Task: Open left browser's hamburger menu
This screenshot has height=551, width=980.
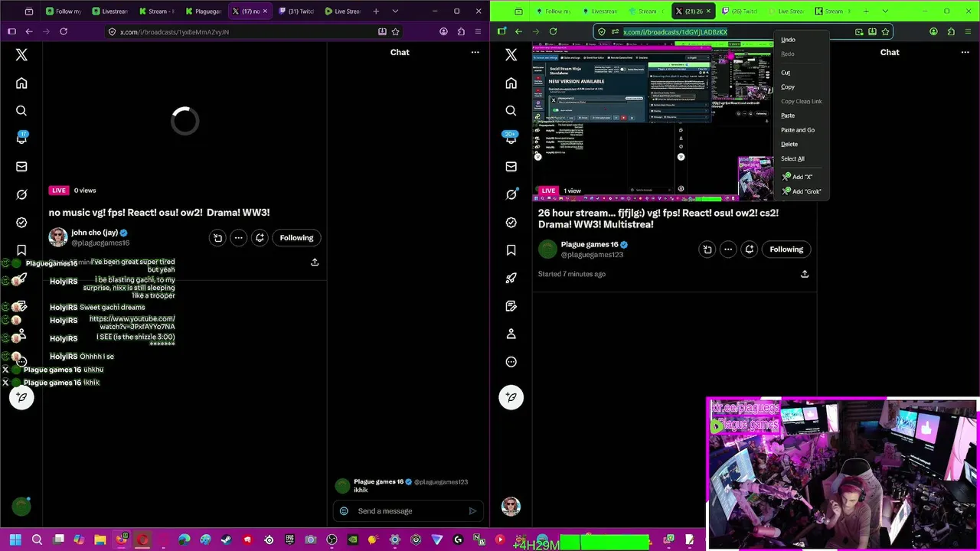Action: pyautogui.click(x=478, y=31)
